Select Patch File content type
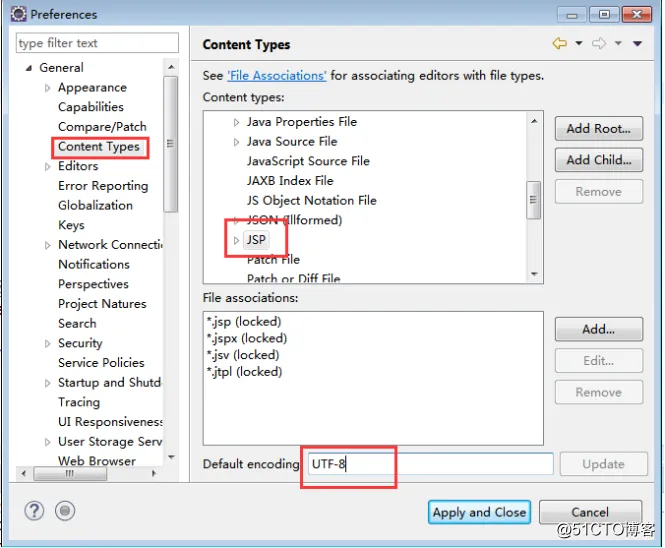Screen dimensions: 665x548 [x=274, y=260]
